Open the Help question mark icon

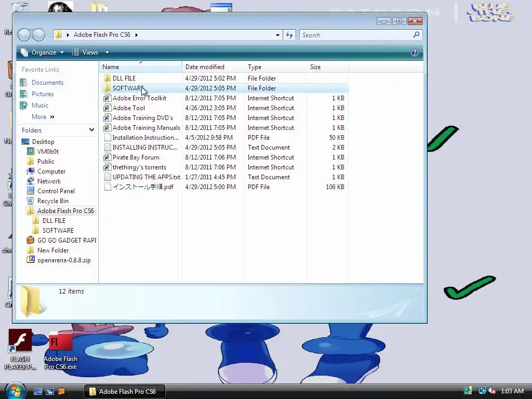pos(414,52)
